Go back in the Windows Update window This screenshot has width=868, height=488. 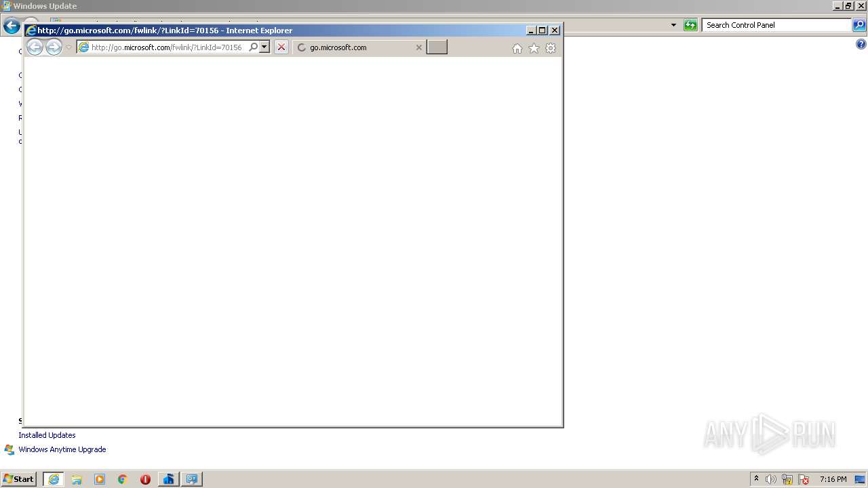pos(12,26)
